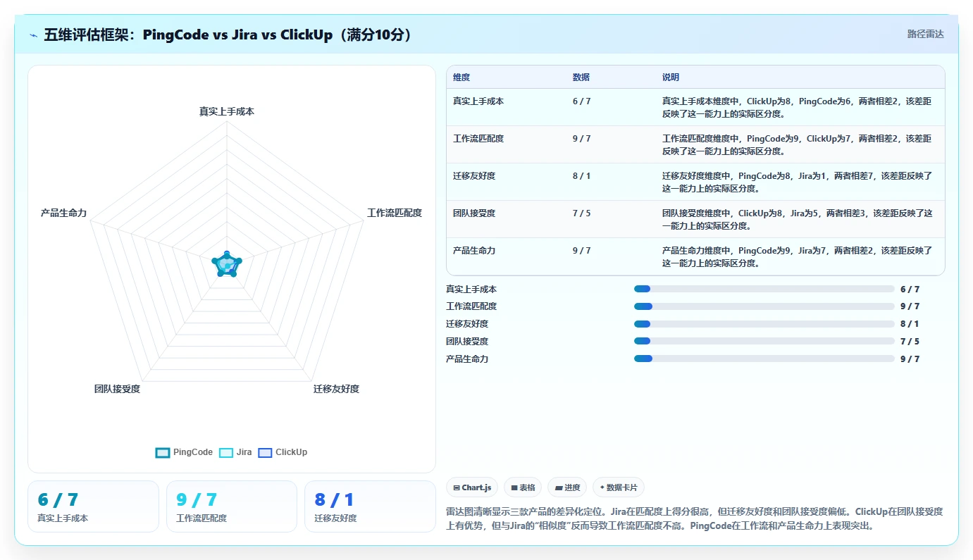Viewport: 973px width, 560px height.
Task: Select the Chart.js chip
Action: (472, 487)
